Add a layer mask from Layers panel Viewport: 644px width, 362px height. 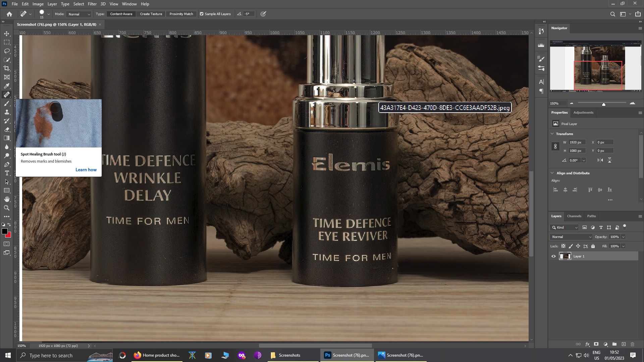[x=596, y=344]
